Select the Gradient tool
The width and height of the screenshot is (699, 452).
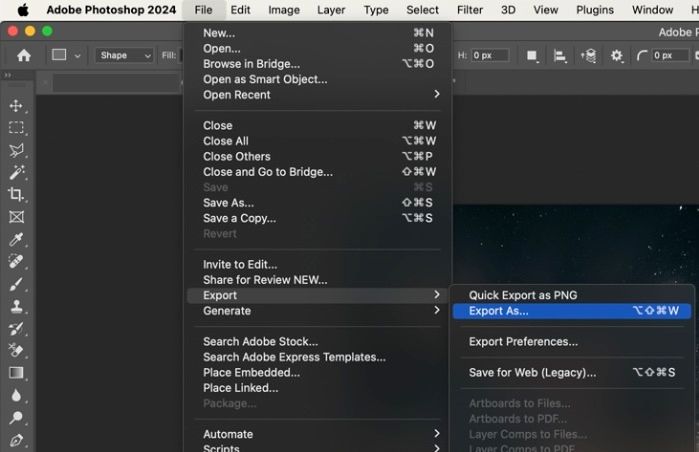point(16,373)
